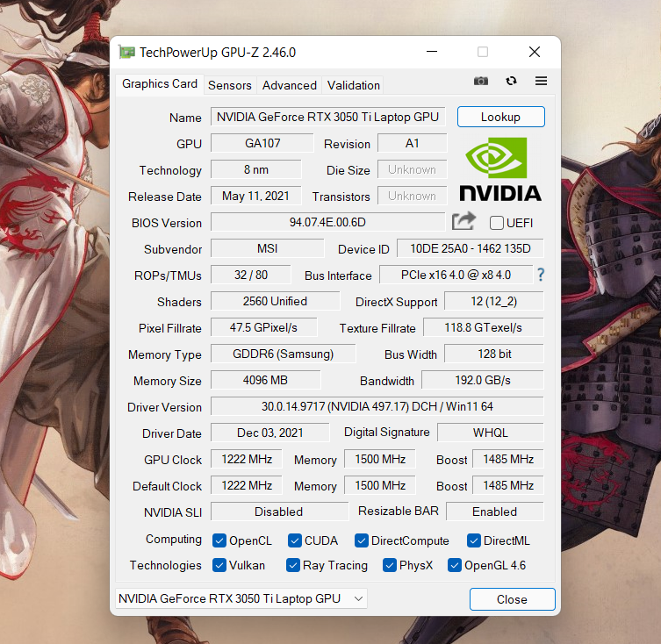Click the Bus Width value 128 bit

(x=494, y=354)
